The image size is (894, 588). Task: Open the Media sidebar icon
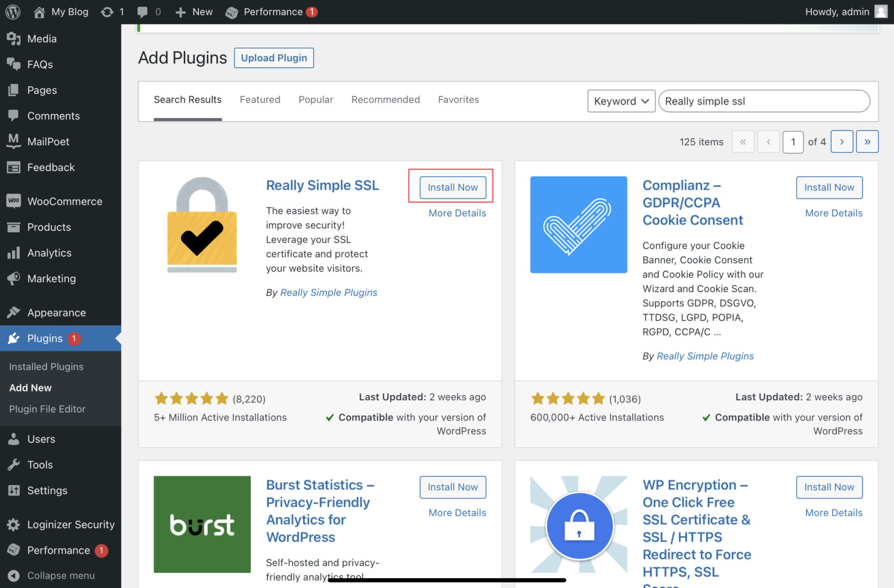pyautogui.click(x=14, y=38)
